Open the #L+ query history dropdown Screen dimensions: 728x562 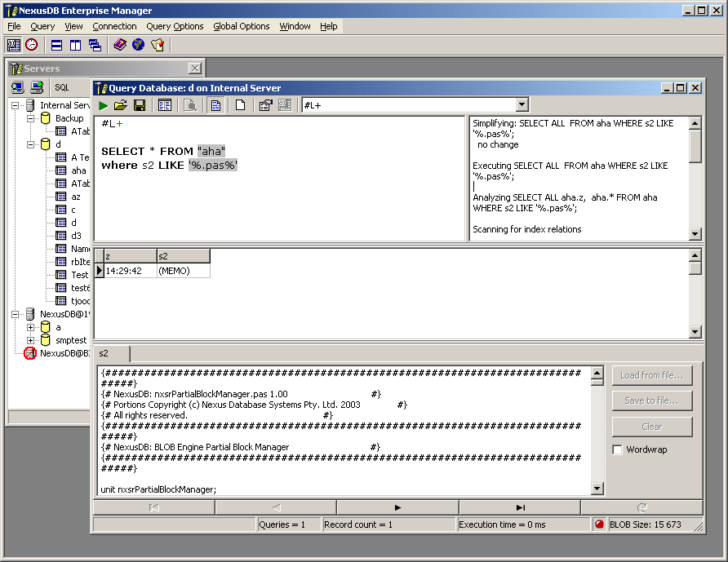pyautogui.click(x=522, y=105)
